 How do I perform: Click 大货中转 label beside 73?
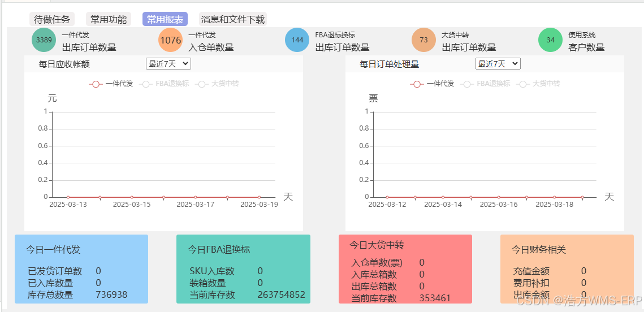point(456,35)
